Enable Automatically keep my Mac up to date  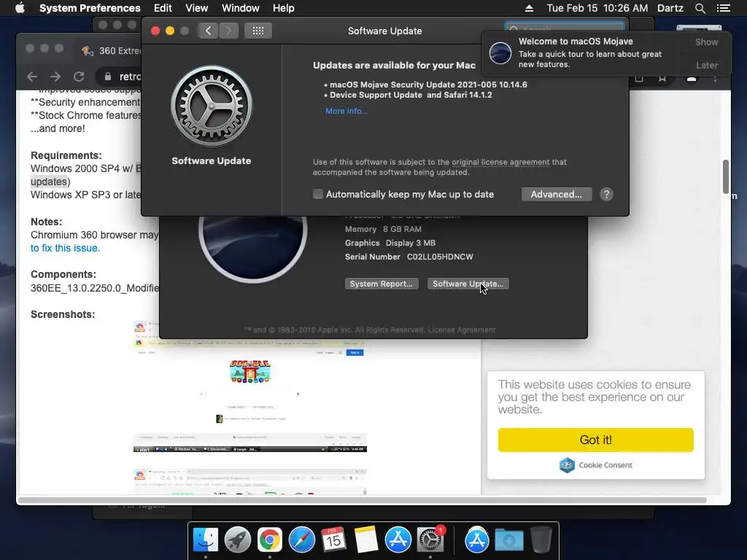click(318, 194)
